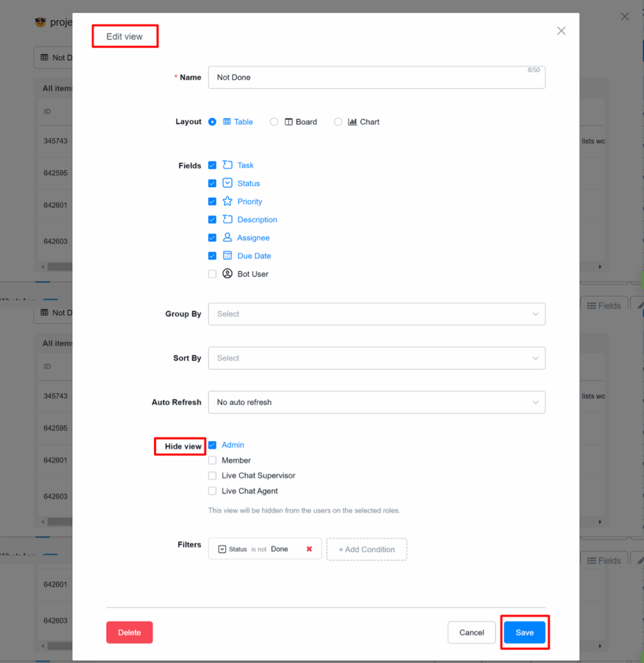644x663 pixels.
Task: Click the Bot User avatar icon
Action: (227, 274)
